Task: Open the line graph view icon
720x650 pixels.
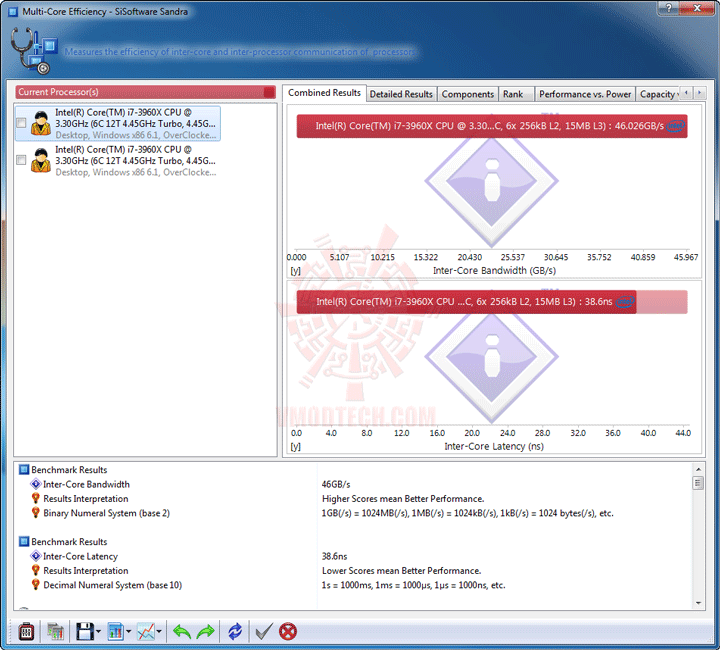Action: click(146, 632)
